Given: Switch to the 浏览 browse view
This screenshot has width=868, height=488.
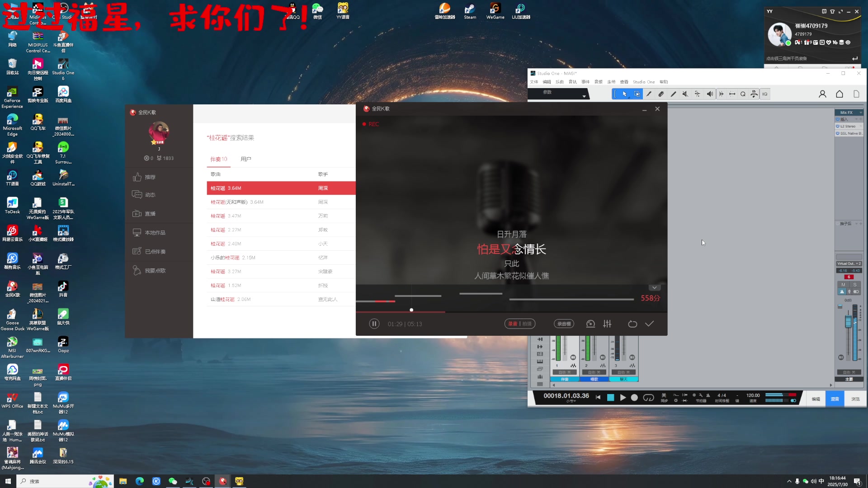Looking at the screenshot, I should [x=855, y=399].
